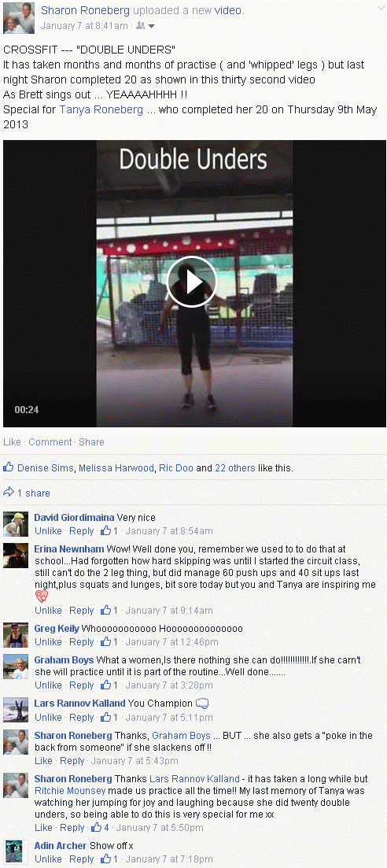Click the thumbs-up icon beside Denise Sims
Viewport: 387px width, 868px height.
(x=9, y=467)
